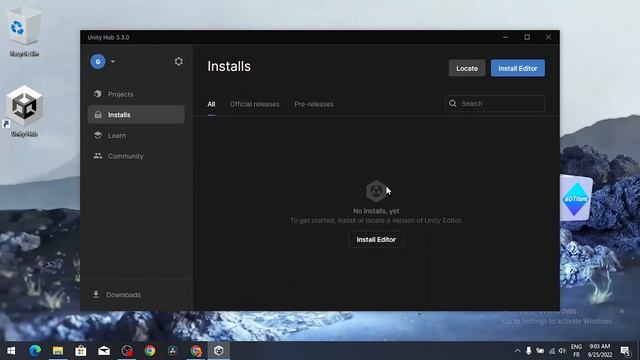
Task: Click the Projects cube icon
Action: click(98, 94)
